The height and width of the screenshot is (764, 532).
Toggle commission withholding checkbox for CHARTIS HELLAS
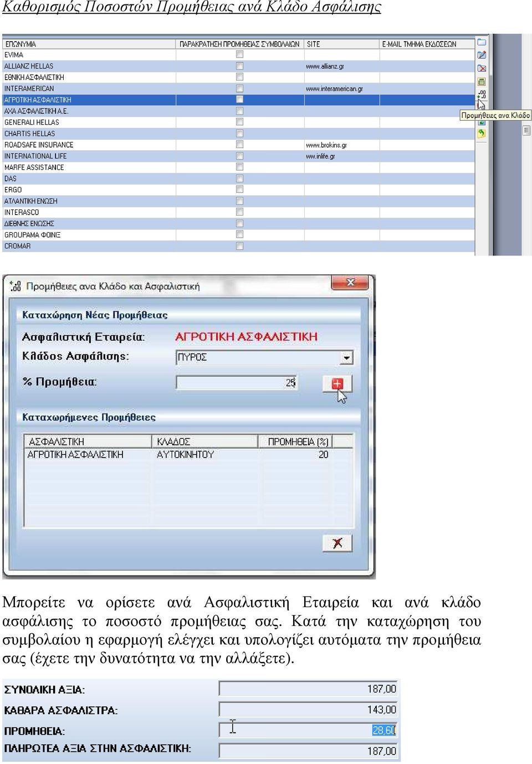coord(239,134)
